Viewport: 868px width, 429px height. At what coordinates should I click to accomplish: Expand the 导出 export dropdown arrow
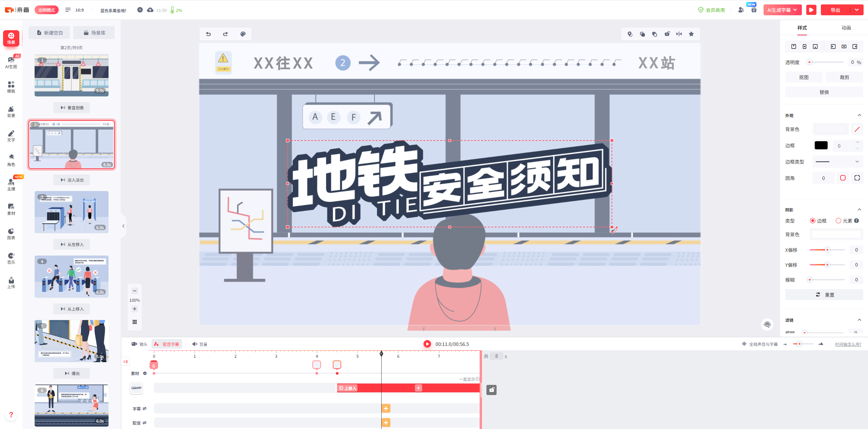point(857,10)
